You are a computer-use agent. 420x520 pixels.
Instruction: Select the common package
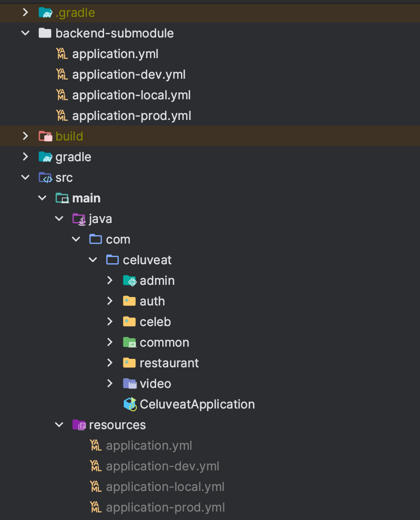(x=164, y=342)
